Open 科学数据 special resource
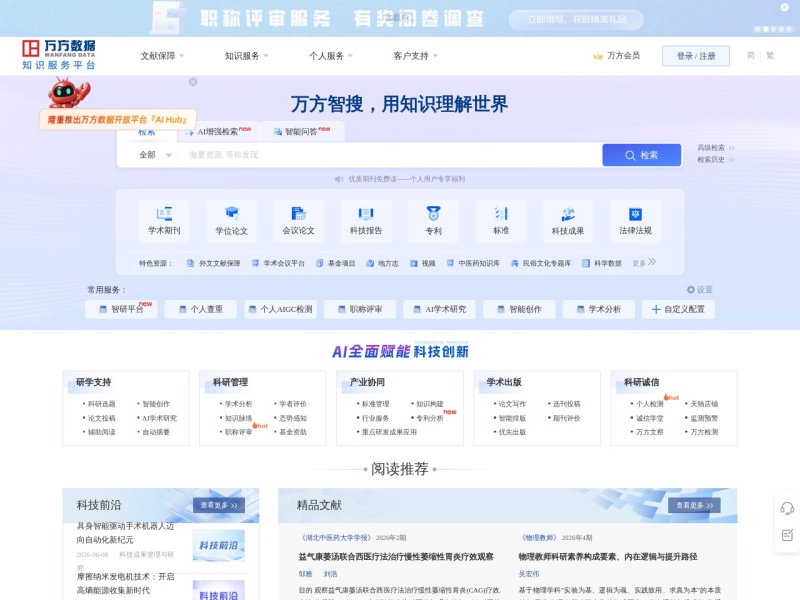 (602, 263)
